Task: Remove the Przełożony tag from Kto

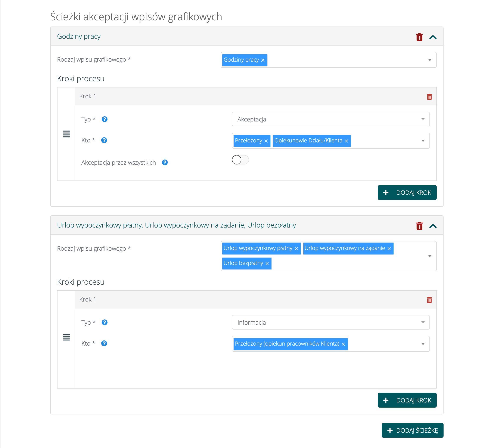Action: (266, 141)
